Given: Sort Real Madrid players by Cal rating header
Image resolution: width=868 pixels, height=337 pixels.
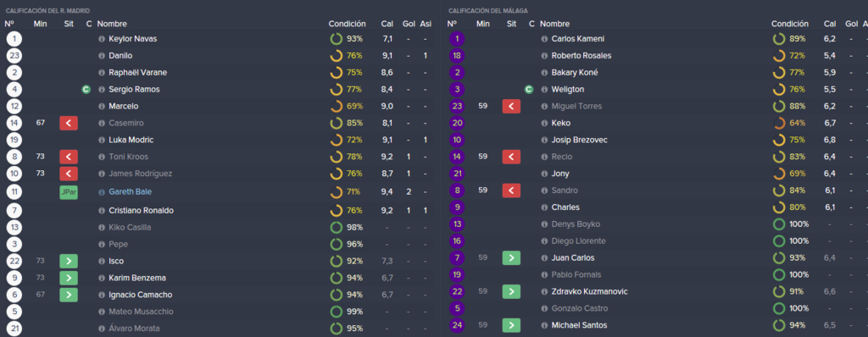Looking at the screenshot, I should point(387,25).
